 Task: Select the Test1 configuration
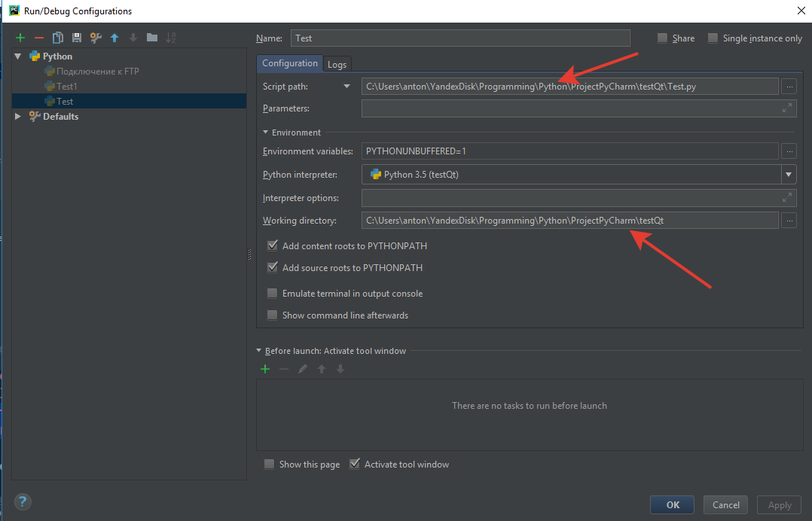point(66,86)
